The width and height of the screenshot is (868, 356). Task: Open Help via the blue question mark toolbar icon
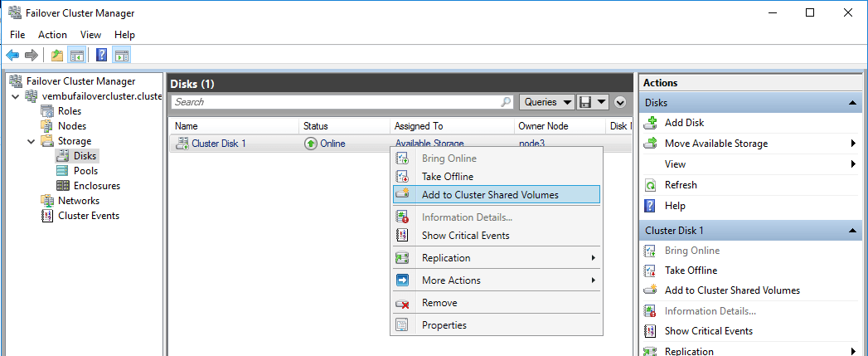pos(102,55)
